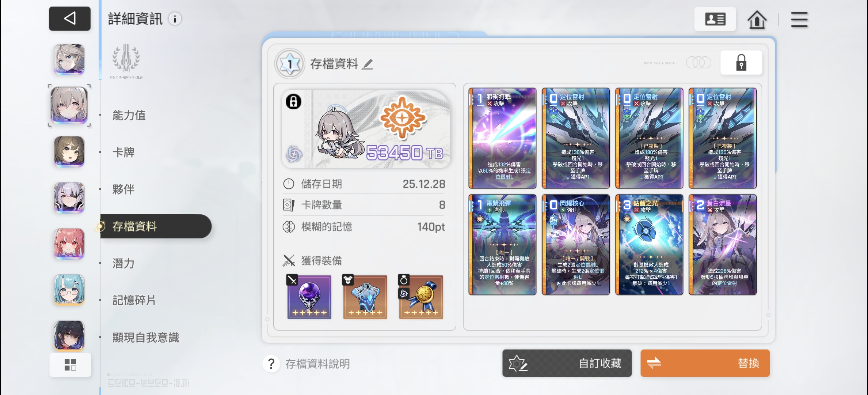Go to 記憶碎片 section

click(134, 300)
